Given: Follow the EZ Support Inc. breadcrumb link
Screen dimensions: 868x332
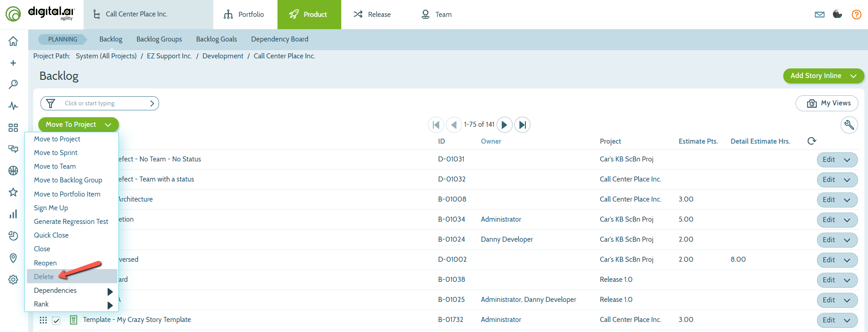Looking at the screenshot, I should pyautogui.click(x=169, y=56).
